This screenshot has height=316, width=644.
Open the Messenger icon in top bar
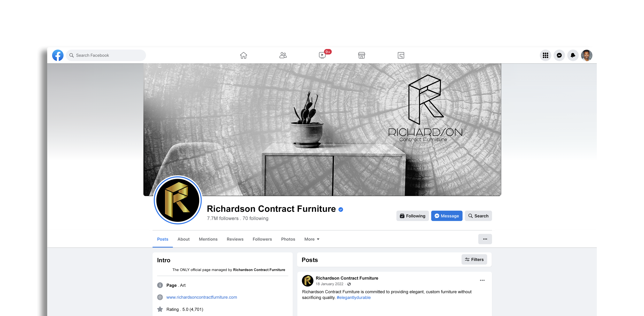(x=559, y=55)
